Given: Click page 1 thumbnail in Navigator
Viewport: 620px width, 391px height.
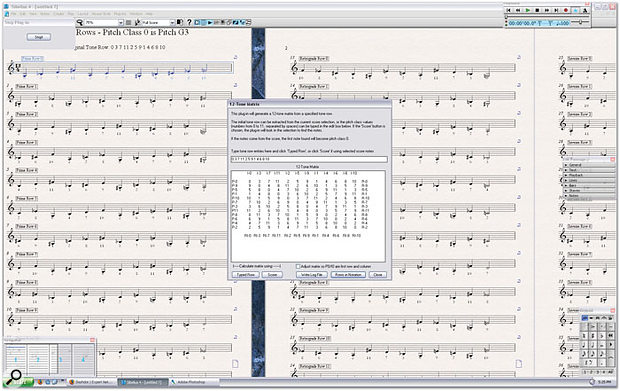Looking at the screenshot, I should click(x=16, y=359).
